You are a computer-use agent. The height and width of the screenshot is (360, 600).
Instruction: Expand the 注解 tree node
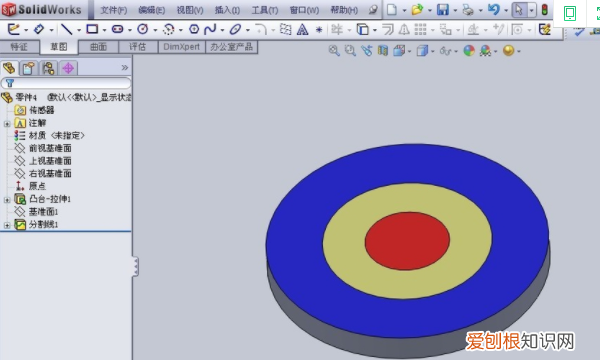(x=7, y=124)
